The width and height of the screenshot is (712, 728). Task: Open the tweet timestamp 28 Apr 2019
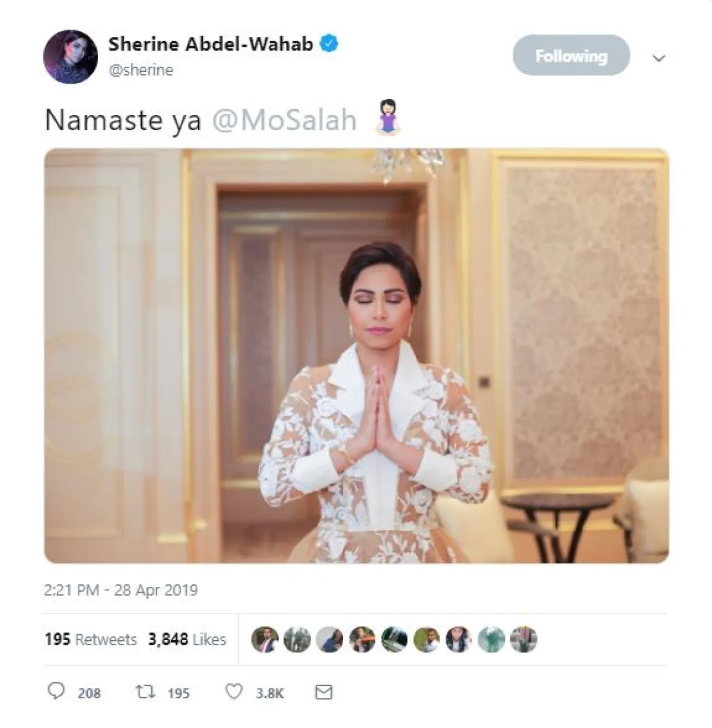point(121,590)
